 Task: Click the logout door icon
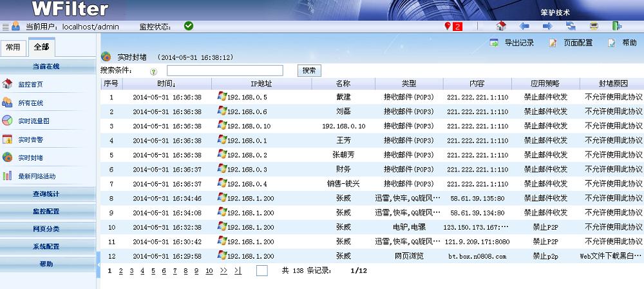pos(617,26)
